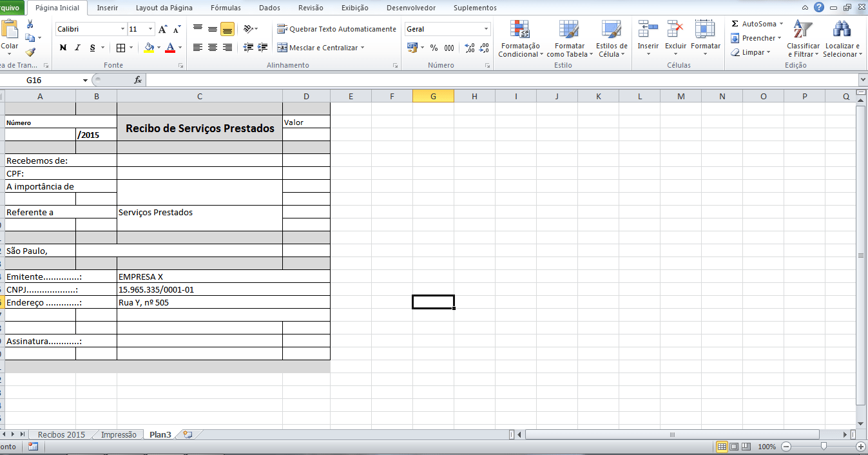The height and width of the screenshot is (455, 868).
Task: Switch to Page Layout view icon
Action: point(734,447)
